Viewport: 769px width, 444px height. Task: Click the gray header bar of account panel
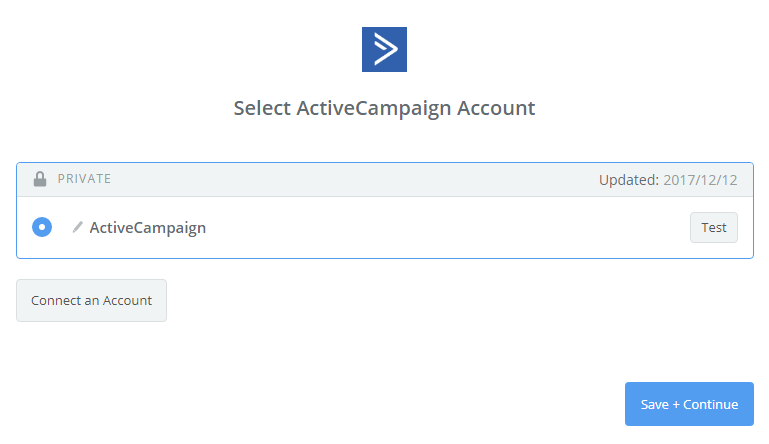coord(350,180)
